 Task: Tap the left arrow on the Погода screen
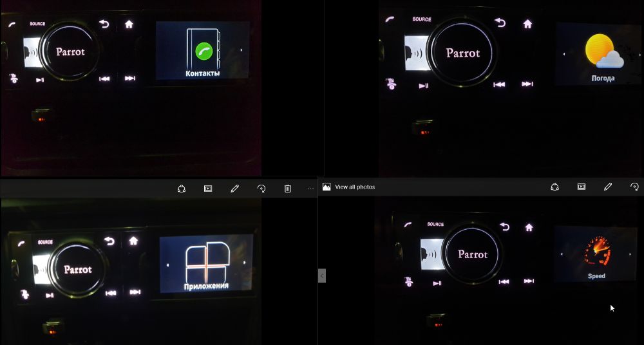(564, 54)
